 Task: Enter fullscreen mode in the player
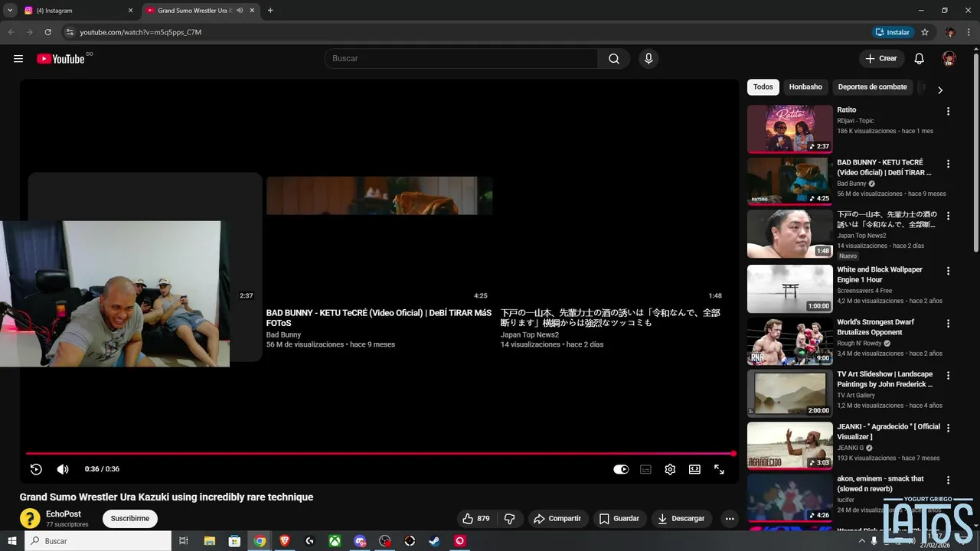pyautogui.click(x=719, y=469)
